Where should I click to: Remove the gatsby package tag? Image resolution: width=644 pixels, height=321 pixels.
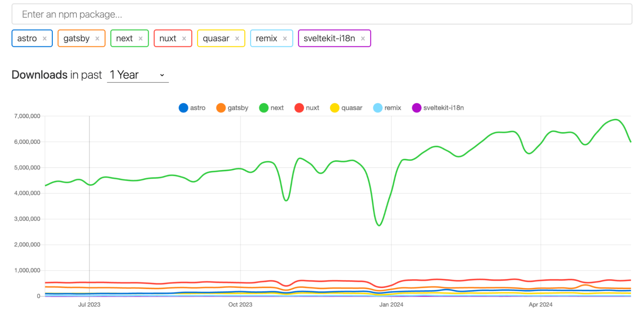tap(97, 38)
